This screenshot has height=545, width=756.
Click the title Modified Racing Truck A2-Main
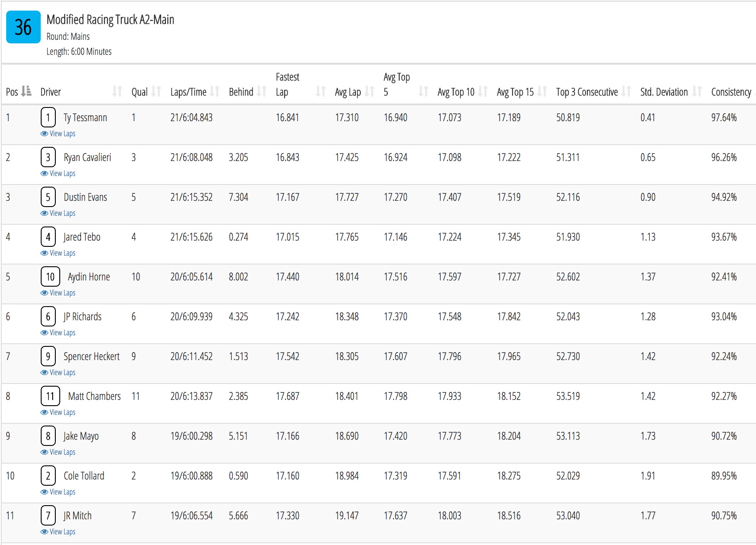pos(110,19)
